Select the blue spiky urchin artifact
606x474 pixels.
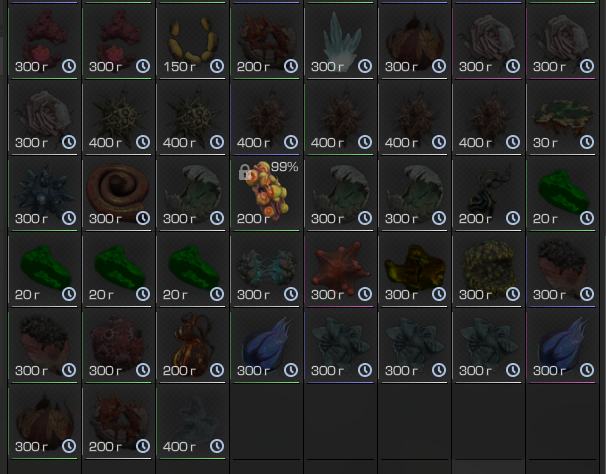[44, 192]
